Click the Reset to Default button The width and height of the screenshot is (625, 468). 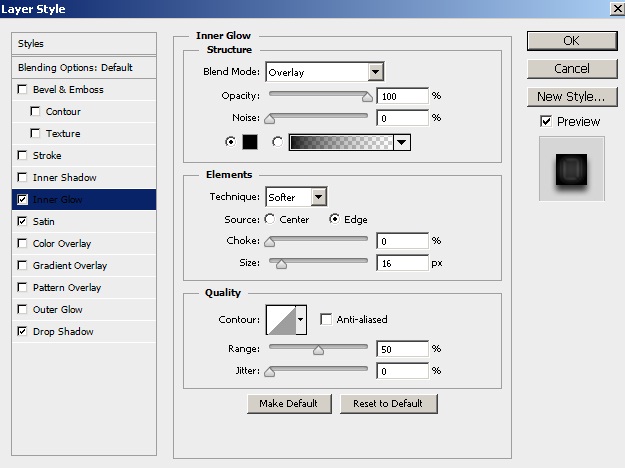coord(388,404)
